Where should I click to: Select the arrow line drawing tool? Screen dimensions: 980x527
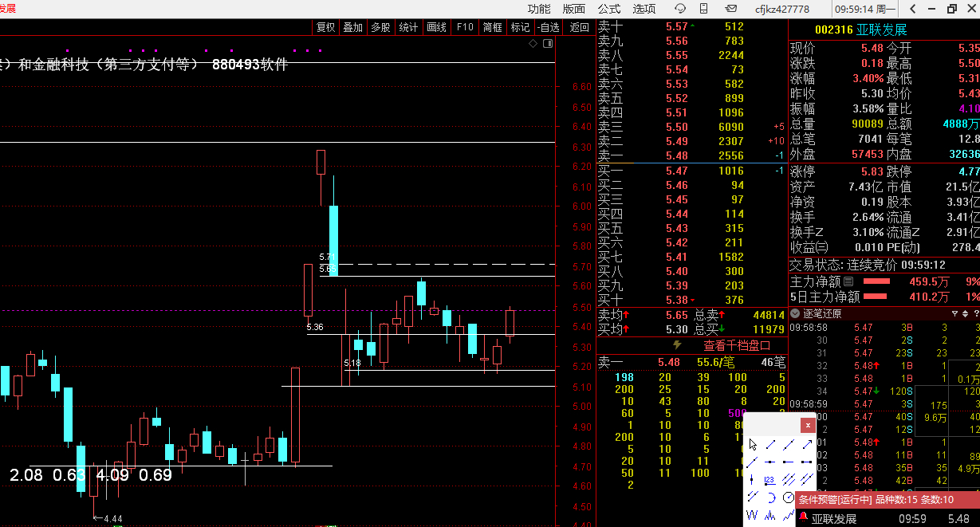[x=807, y=444]
